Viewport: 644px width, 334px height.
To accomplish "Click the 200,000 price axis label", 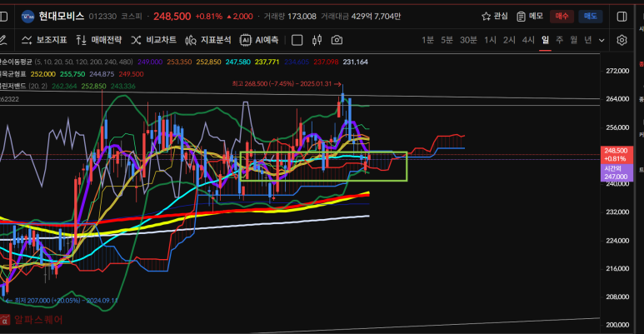I will click(617, 325).
